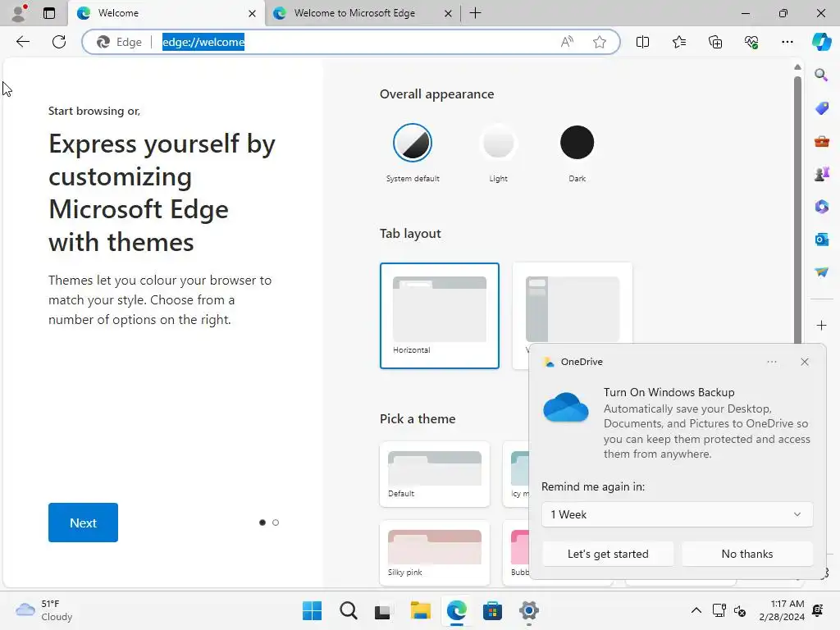Open the sidebar Games chess icon
840x630 pixels.
point(821,174)
